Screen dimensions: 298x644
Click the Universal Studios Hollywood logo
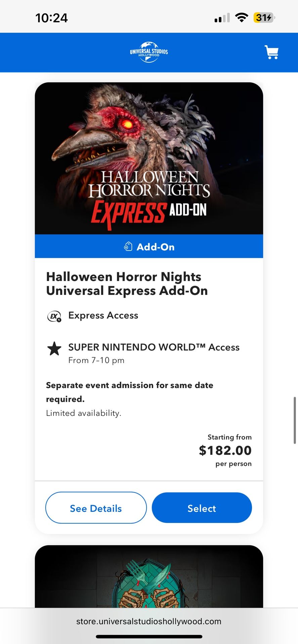coord(149,52)
